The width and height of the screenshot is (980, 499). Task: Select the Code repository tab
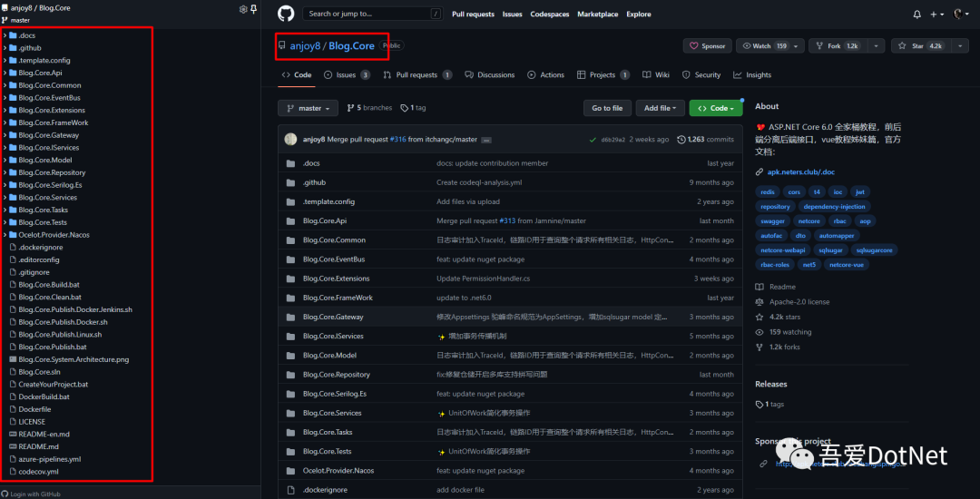296,75
